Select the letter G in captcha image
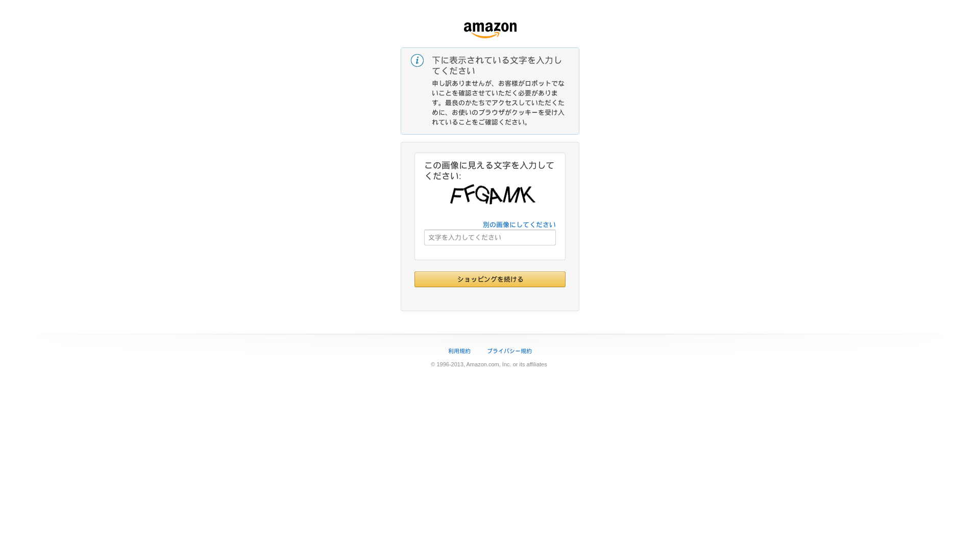The image size is (980, 551). point(481,194)
